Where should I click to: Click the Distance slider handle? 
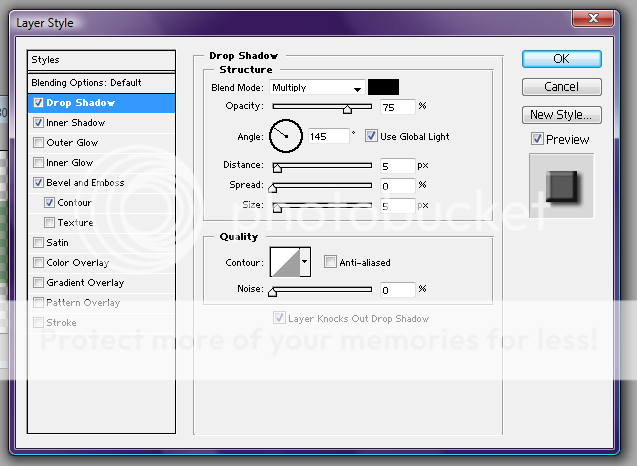pos(277,168)
